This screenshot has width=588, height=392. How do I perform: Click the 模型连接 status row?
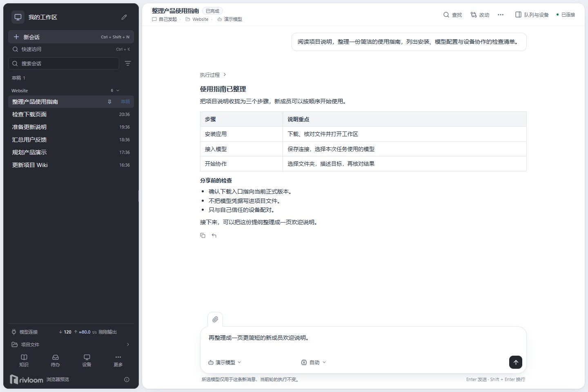[x=71, y=332]
